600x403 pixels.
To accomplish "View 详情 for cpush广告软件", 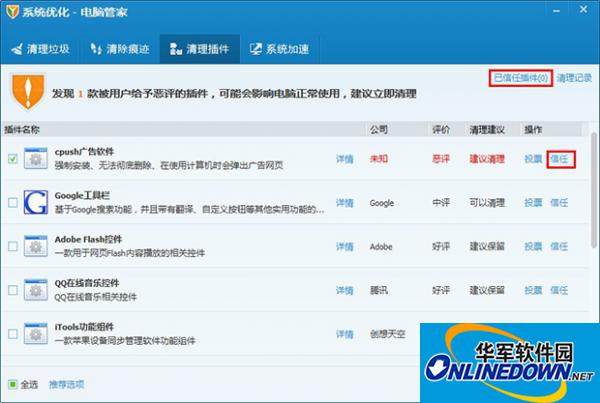I will click(344, 159).
